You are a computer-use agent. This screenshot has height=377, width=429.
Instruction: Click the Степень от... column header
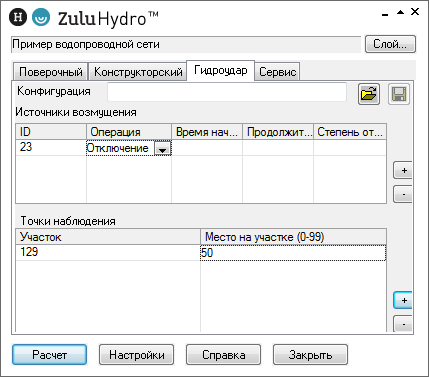tap(350, 132)
